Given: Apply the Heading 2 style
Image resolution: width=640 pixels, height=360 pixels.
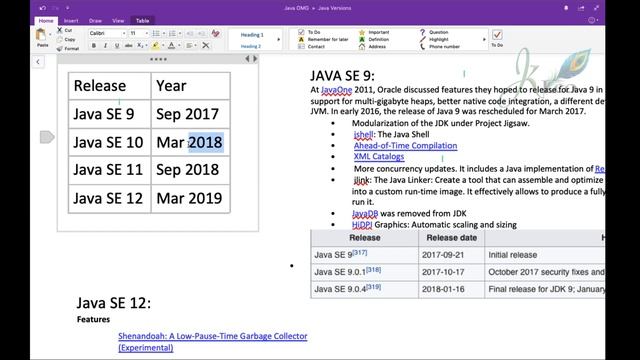Looking at the screenshot, I should [251, 47].
